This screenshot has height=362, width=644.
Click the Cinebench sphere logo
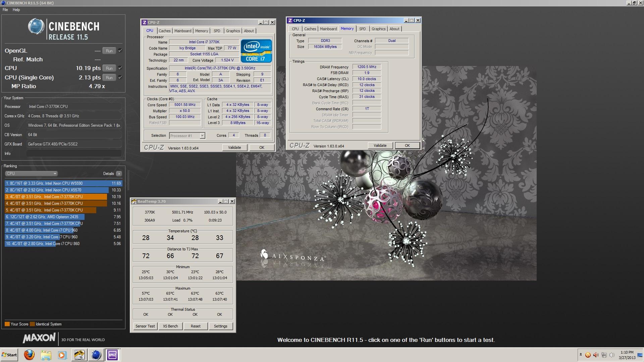point(36,26)
